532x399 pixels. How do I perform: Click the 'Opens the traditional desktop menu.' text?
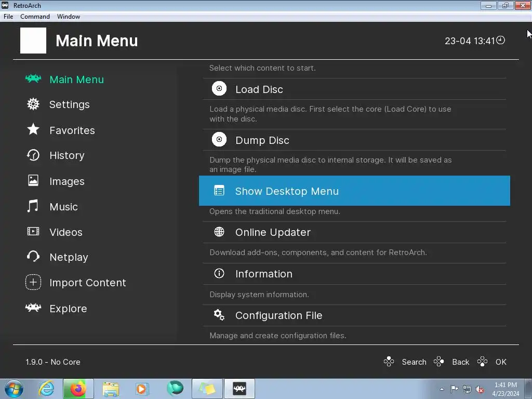pyautogui.click(x=275, y=211)
